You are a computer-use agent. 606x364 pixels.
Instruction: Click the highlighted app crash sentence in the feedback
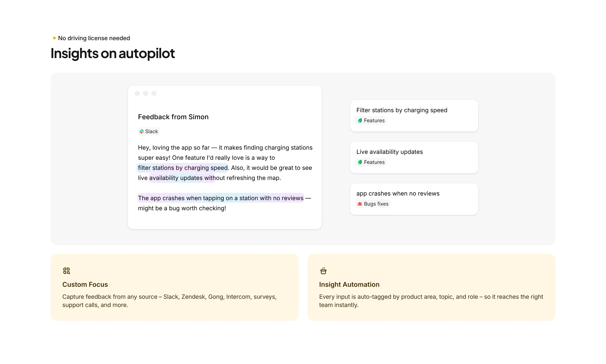coord(221,198)
